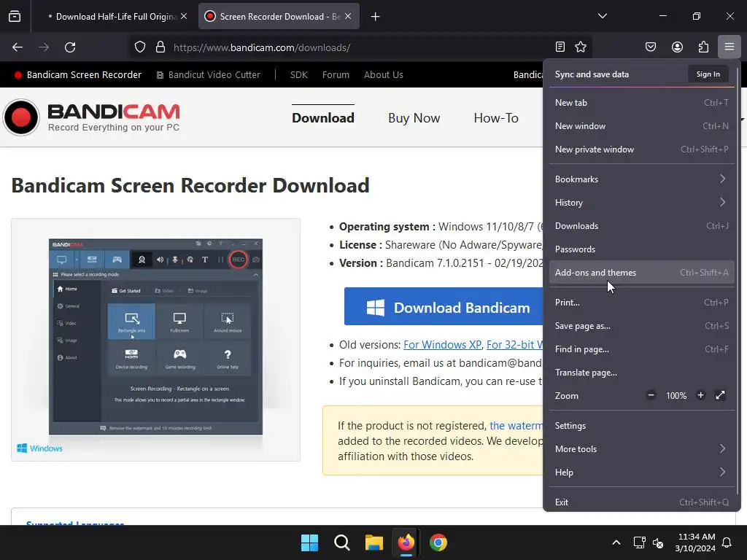Open Bandicut Video Cutter link
The width and height of the screenshot is (747, 560).
[x=208, y=75]
